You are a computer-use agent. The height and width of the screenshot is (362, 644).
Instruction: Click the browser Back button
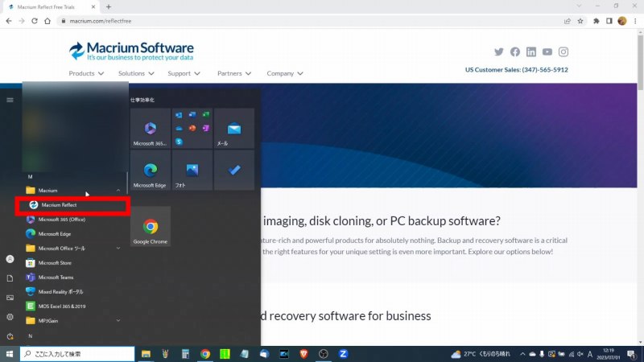(9, 21)
